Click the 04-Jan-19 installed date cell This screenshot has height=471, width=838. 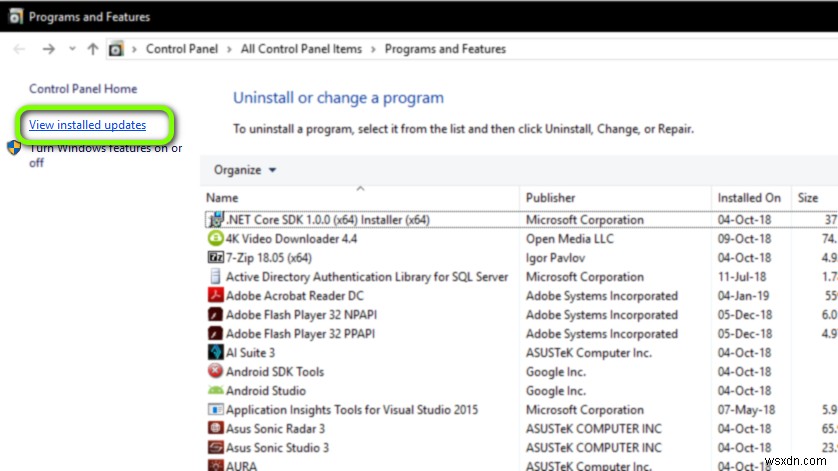[x=744, y=296]
